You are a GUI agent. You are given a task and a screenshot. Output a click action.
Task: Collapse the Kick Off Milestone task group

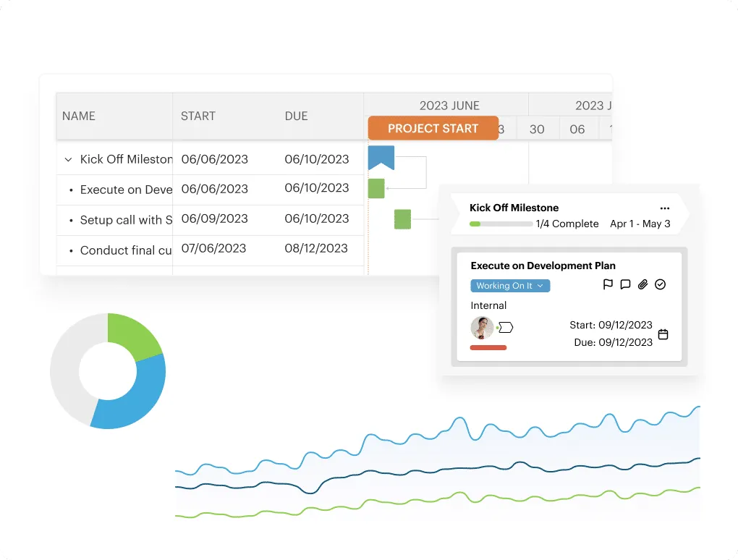[x=69, y=158]
